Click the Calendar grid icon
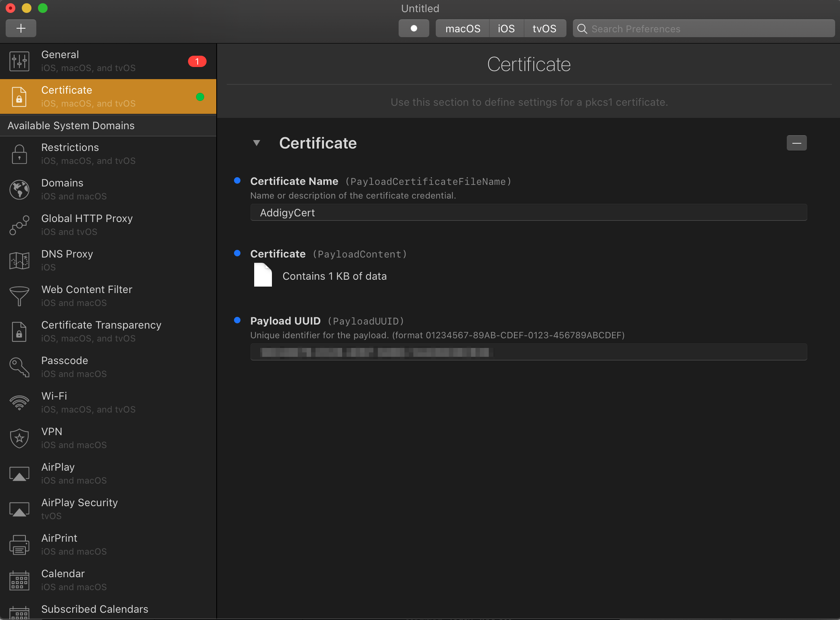 [x=19, y=580]
